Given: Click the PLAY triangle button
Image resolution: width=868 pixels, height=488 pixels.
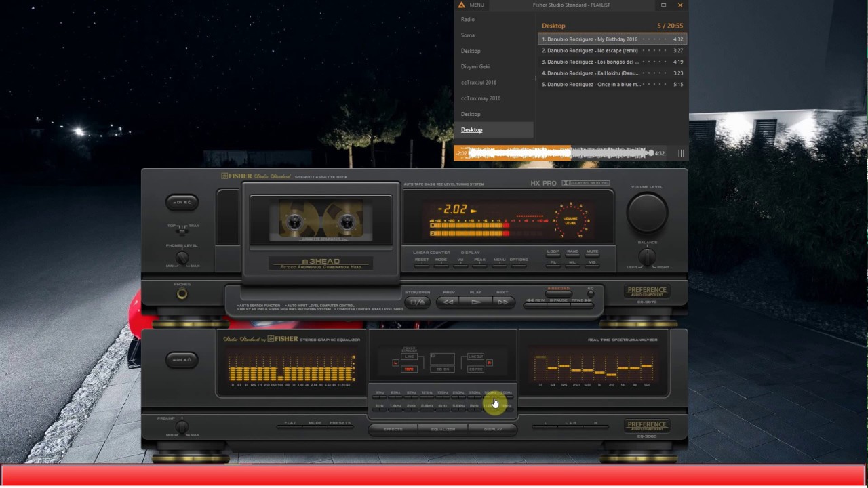Looking at the screenshot, I should [x=475, y=302].
